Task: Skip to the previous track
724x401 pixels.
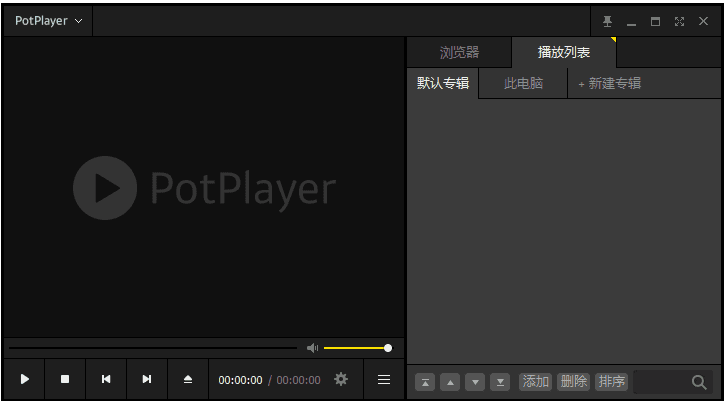Action: pos(106,379)
